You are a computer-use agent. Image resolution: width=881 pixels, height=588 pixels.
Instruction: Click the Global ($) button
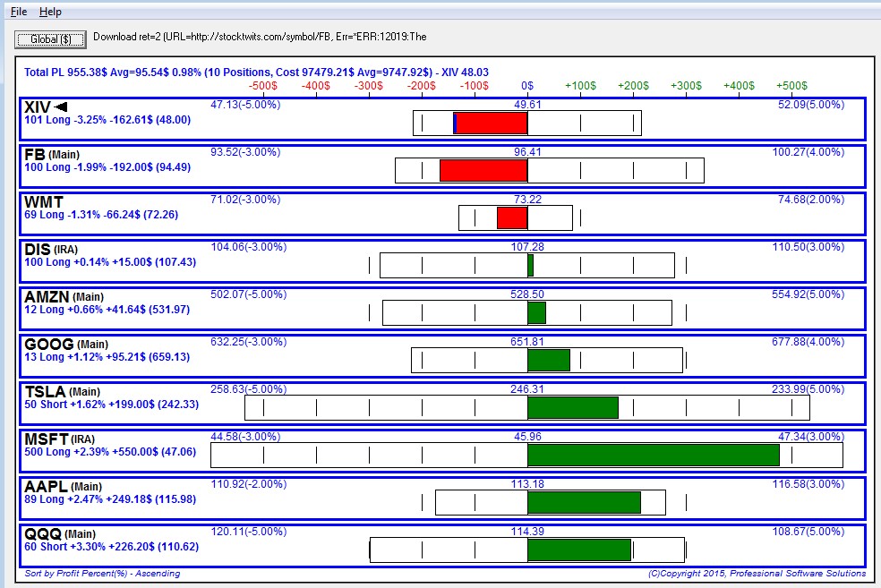tap(50, 39)
